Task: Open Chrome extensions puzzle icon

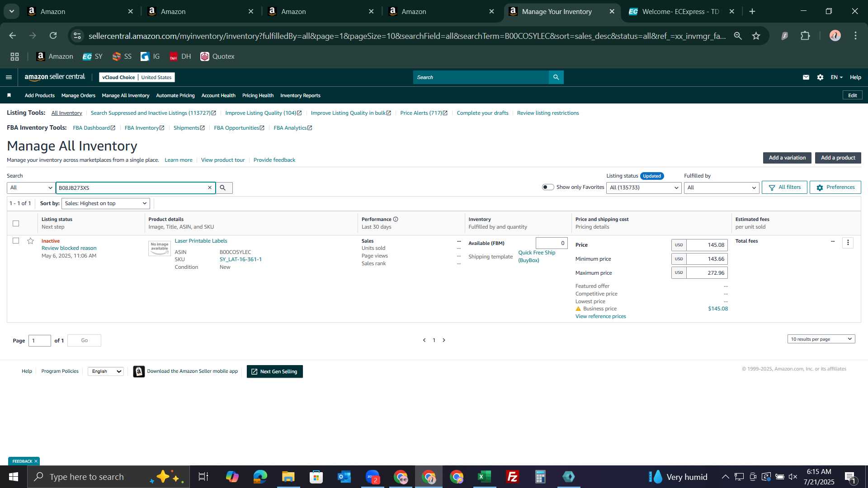Action: pyautogui.click(x=805, y=36)
